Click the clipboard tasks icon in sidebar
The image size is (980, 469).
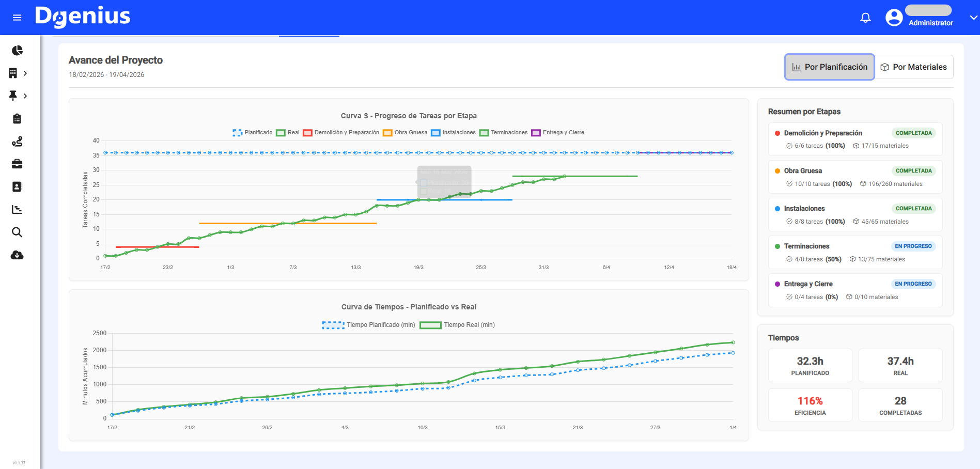pyautogui.click(x=17, y=118)
